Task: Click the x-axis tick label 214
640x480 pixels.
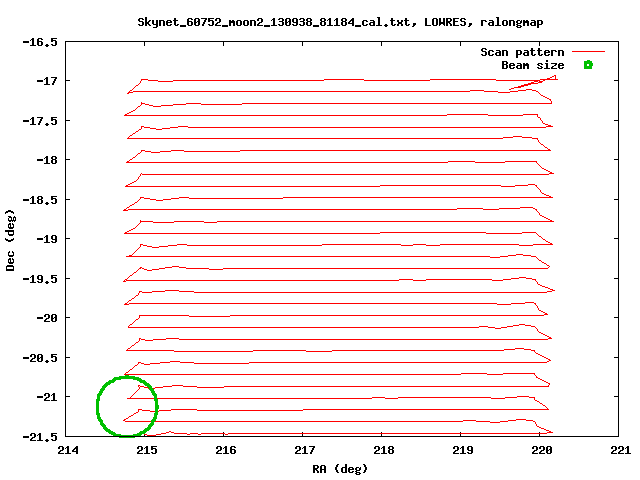Action: [x=68, y=450]
